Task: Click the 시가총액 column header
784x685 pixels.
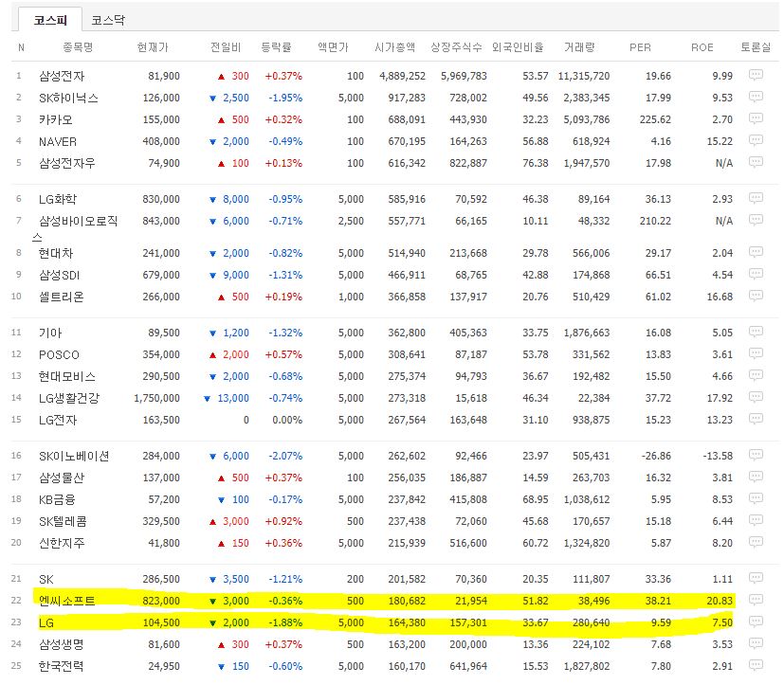Action: coord(394,47)
